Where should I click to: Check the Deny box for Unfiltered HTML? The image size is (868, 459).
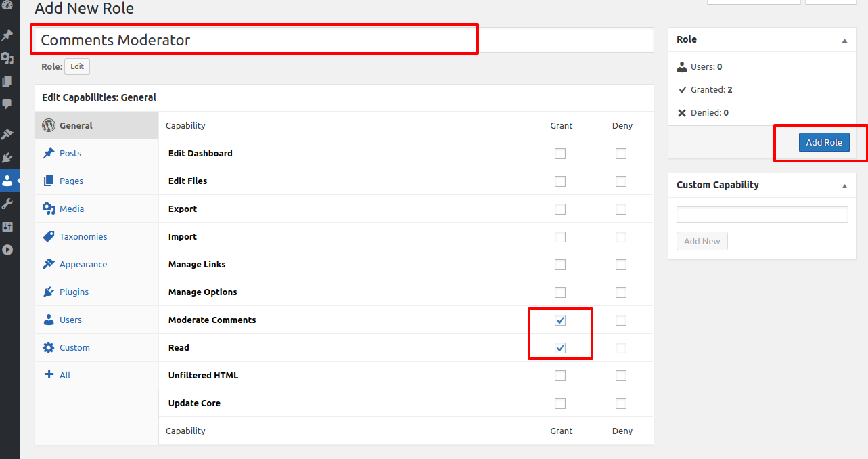620,375
